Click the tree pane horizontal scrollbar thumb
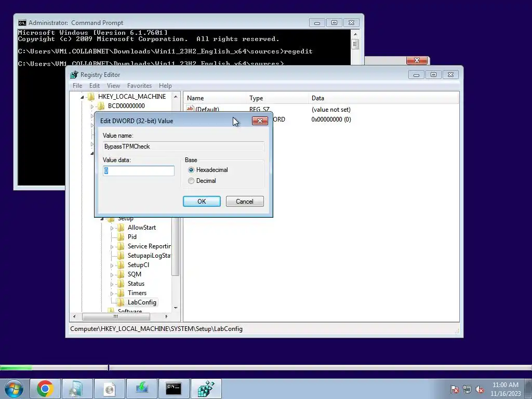This screenshot has height=399, width=532. [116, 316]
